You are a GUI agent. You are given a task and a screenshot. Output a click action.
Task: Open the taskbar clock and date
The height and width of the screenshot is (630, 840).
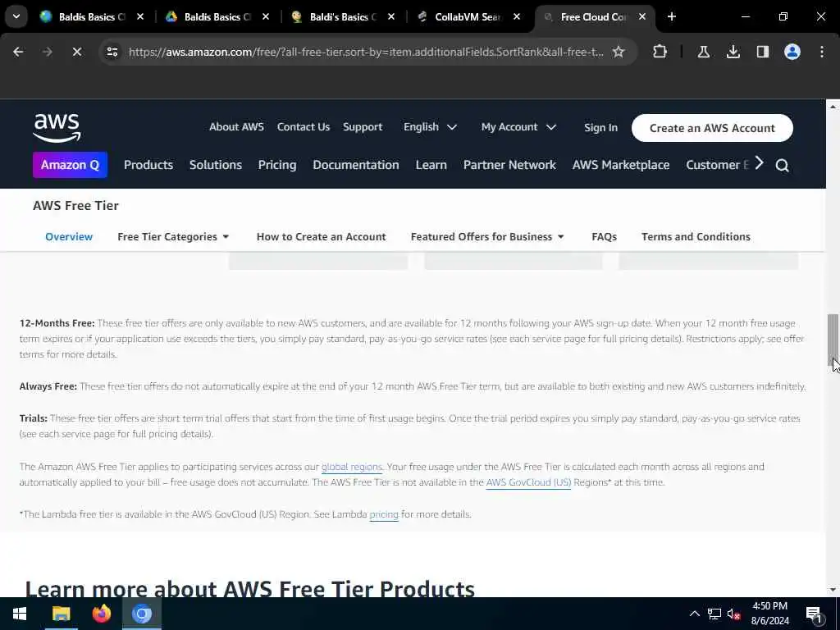point(769,614)
